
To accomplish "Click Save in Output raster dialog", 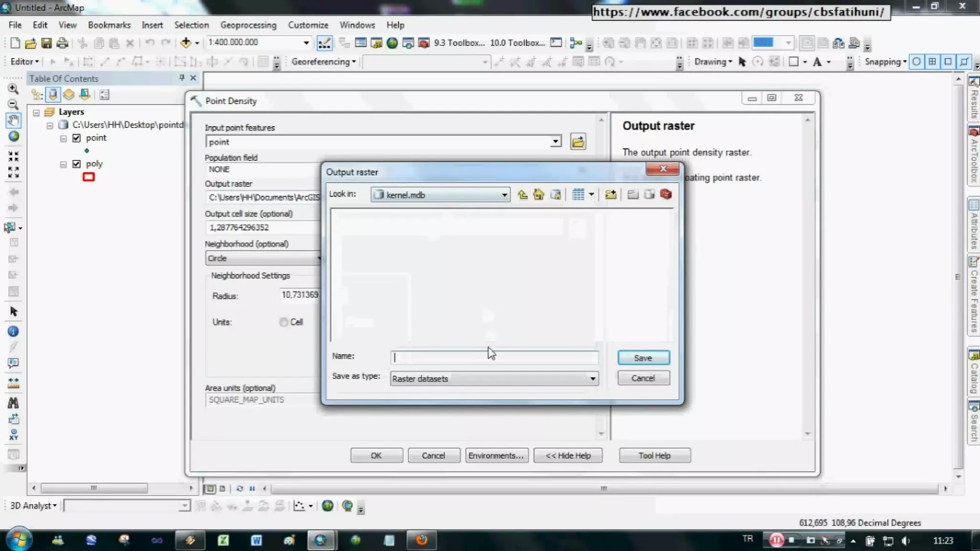I will pyautogui.click(x=643, y=358).
